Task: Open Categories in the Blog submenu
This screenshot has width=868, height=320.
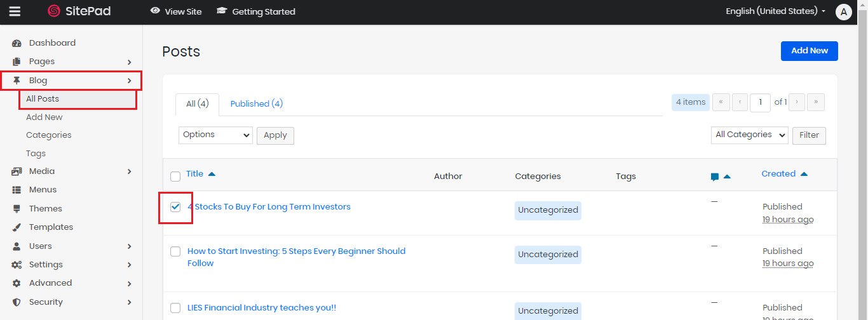Action: pyautogui.click(x=48, y=135)
